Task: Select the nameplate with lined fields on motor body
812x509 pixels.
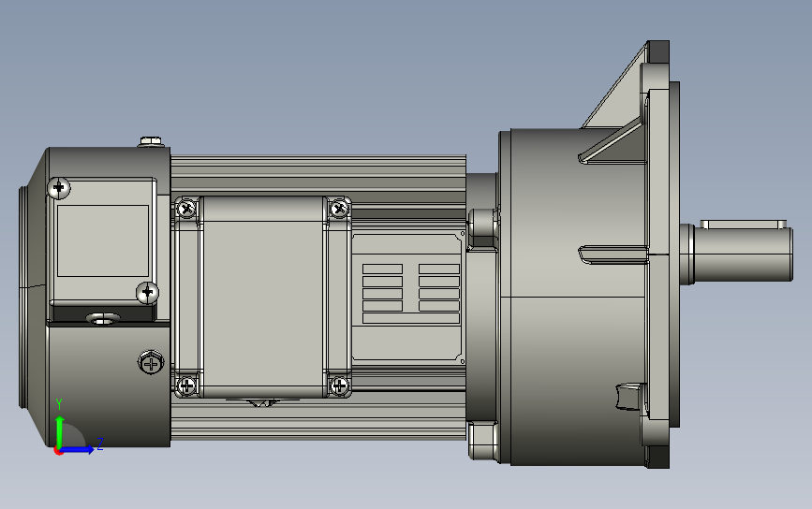Action: click(407, 298)
